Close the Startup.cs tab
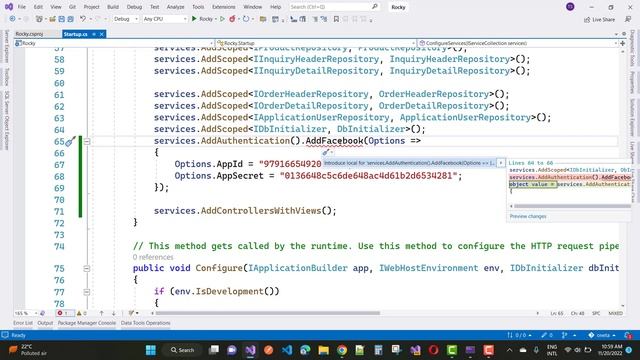 [102, 34]
